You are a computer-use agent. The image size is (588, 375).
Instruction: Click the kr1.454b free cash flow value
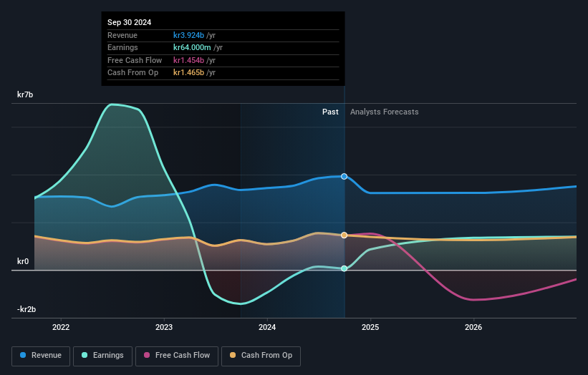(188, 60)
